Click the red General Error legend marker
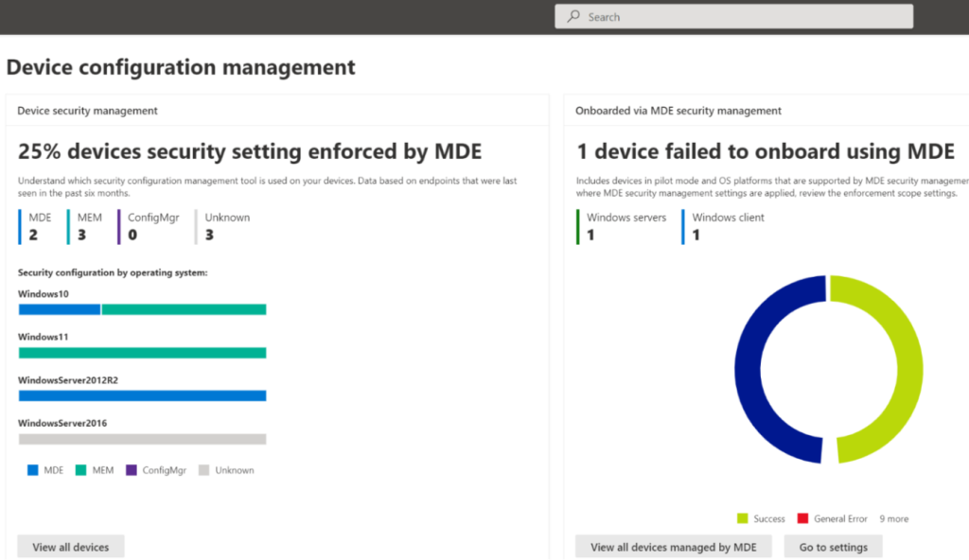 pyautogui.click(x=803, y=518)
